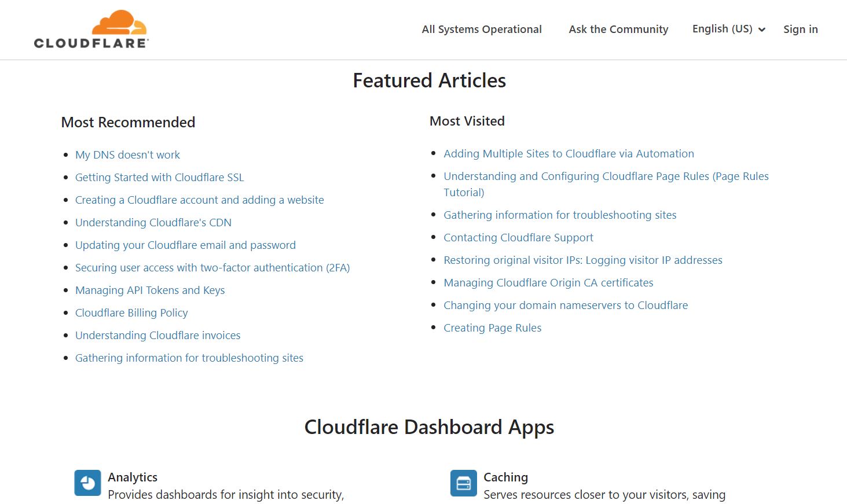Open Ask the Community link
This screenshot has height=504, width=847.
coord(618,29)
